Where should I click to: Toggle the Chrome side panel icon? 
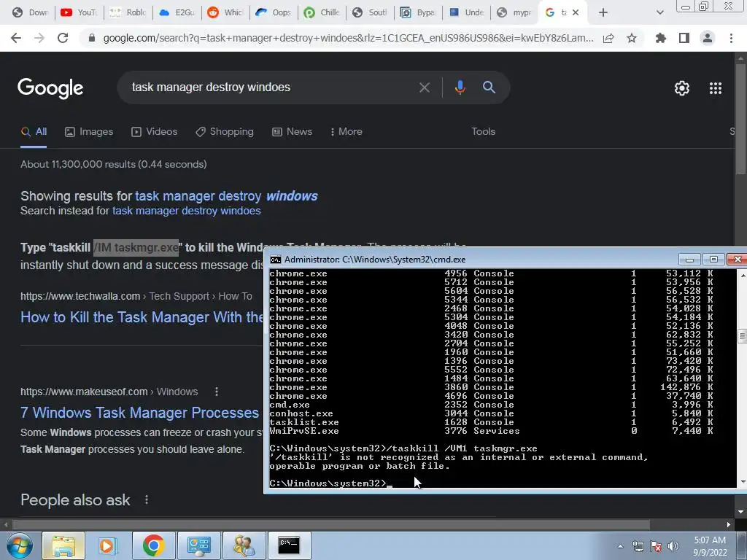[684, 38]
